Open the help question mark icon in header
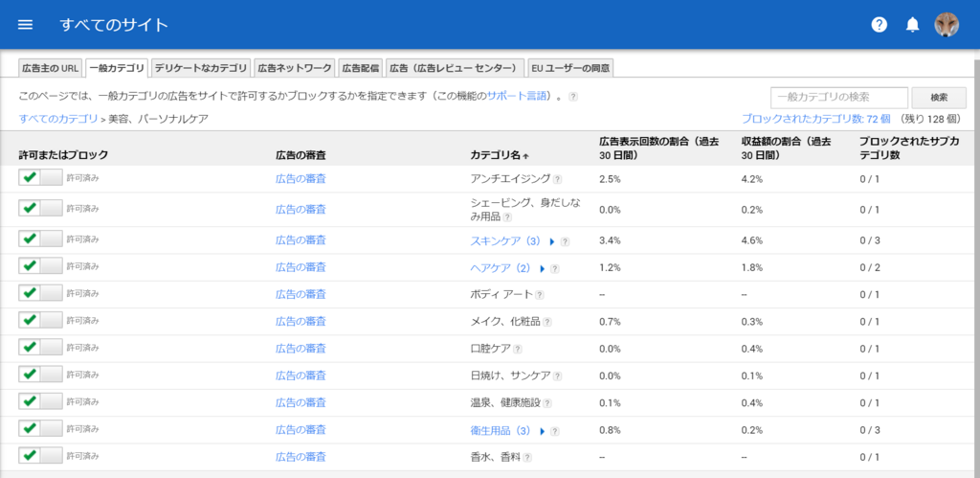The height and width of the screenshot is (478, 980). [x=880, y=25]
